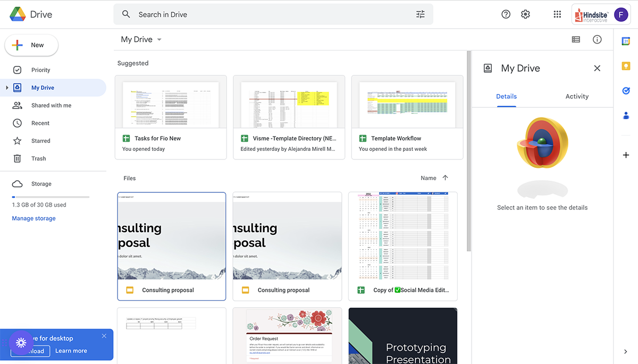
Task: Switch to the Activity tab
Action: coord(577,96)
